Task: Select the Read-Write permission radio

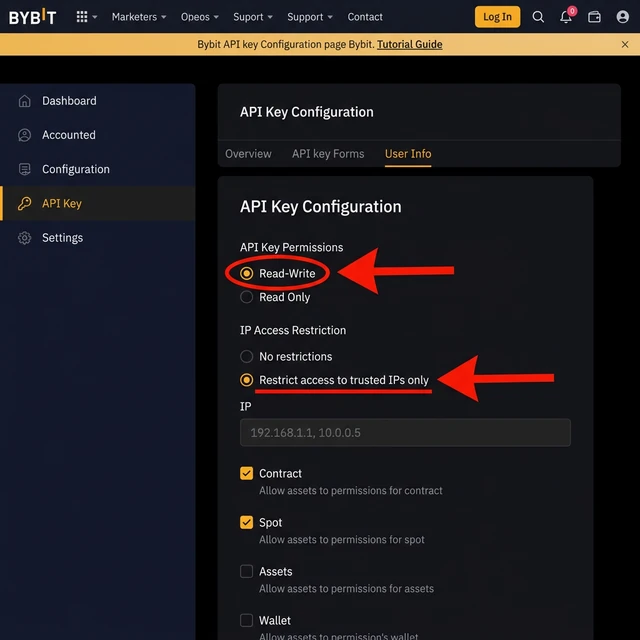Action: tap(247, 273)
